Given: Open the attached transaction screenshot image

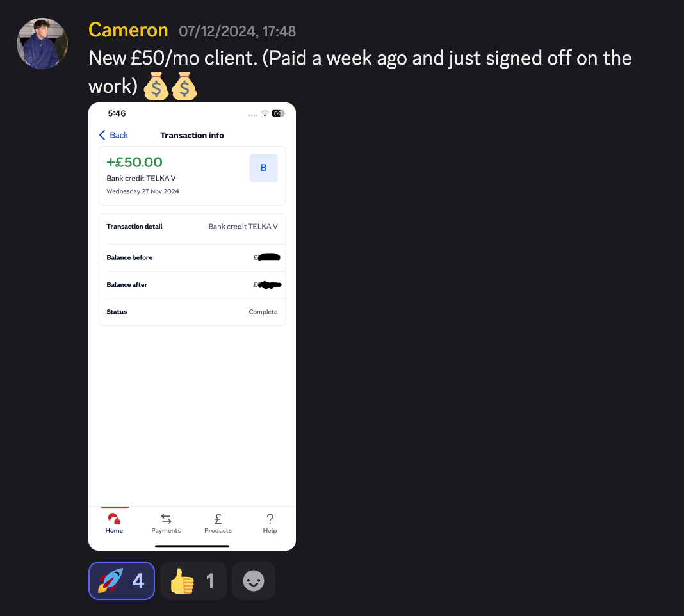Looking at the screenshot, I should [x=192, y=327].
